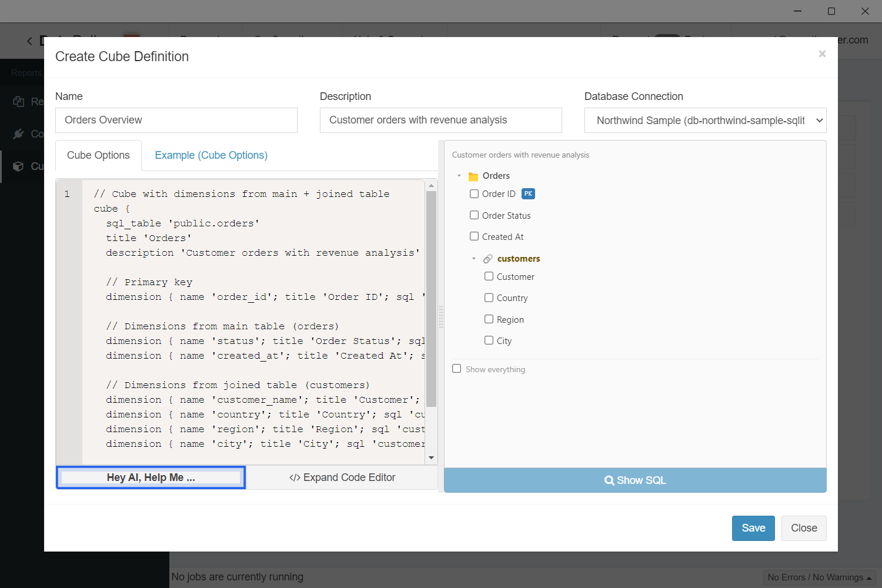Click the "Created At" label
This screenshot has width=882, height=588.
pyautogui.click(x=503, y=237)
